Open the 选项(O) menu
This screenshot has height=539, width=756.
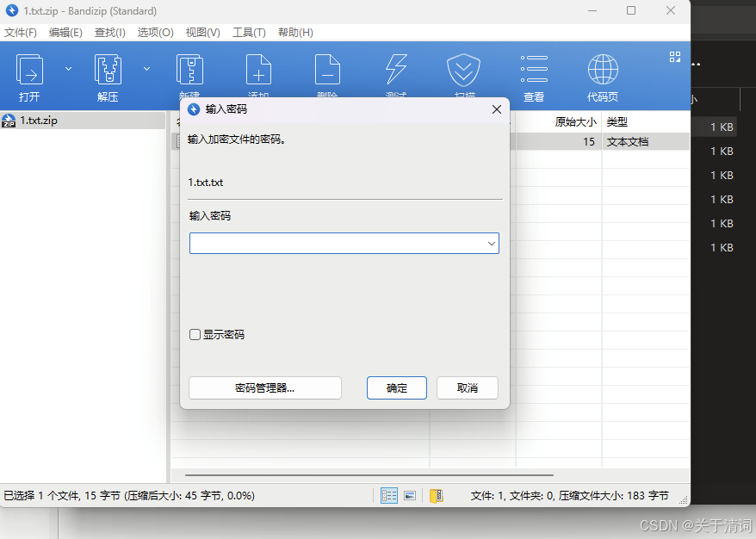click(155, 33)
